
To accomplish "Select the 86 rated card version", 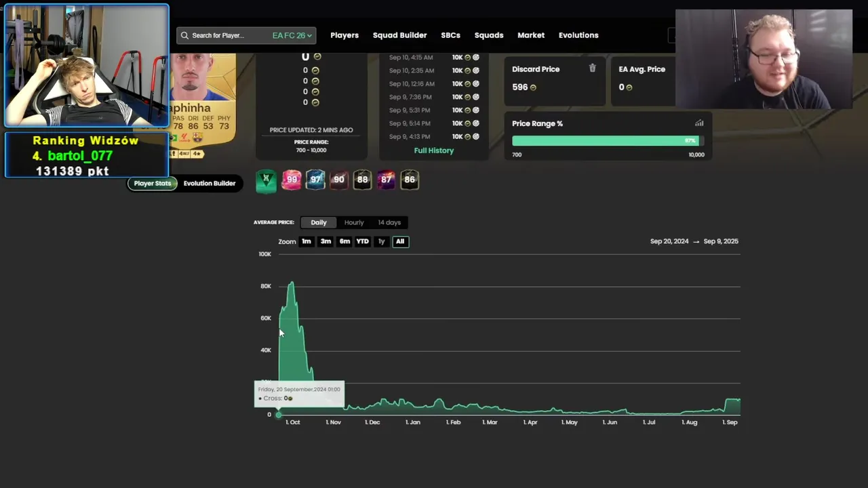I will pos(410,180).
